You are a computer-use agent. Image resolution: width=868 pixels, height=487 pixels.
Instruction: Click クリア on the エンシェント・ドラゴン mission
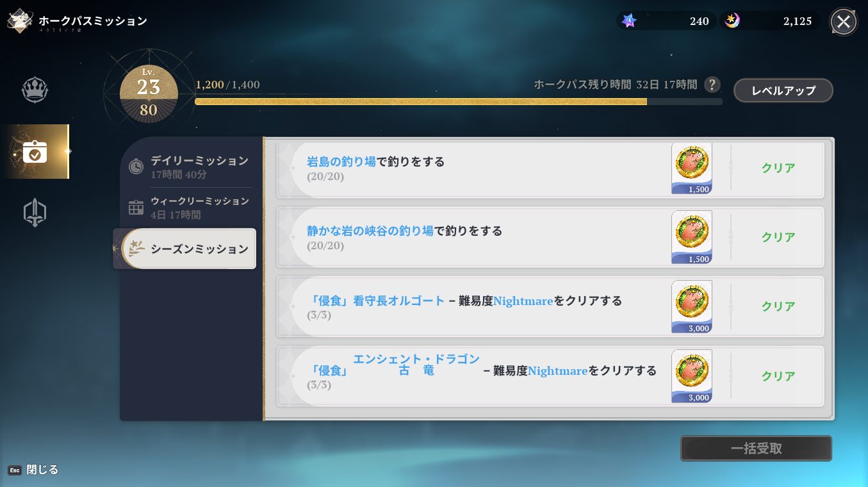pos(778,376)
